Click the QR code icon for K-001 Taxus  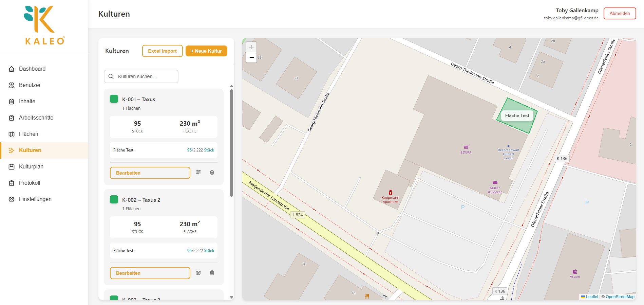[x=198, y=173]
